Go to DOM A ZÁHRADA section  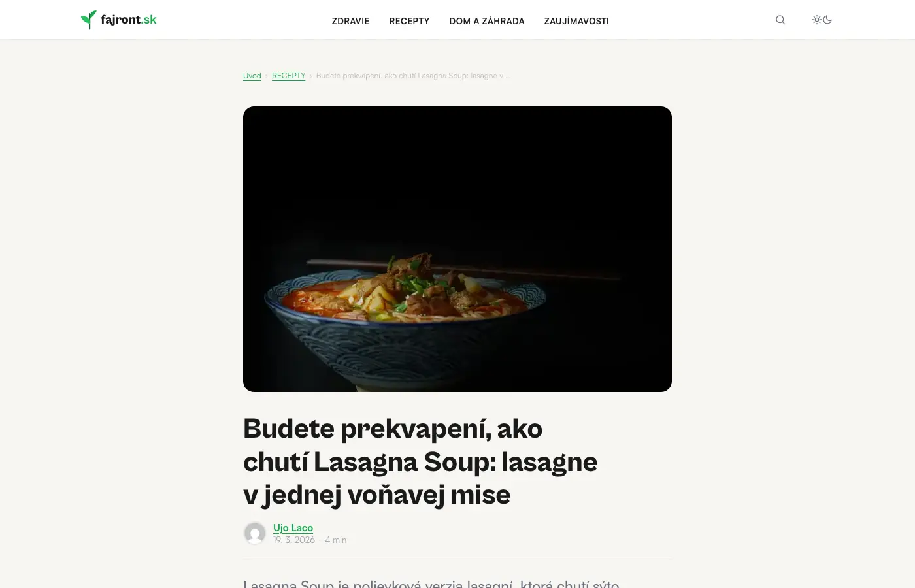[x=487, y=21]
